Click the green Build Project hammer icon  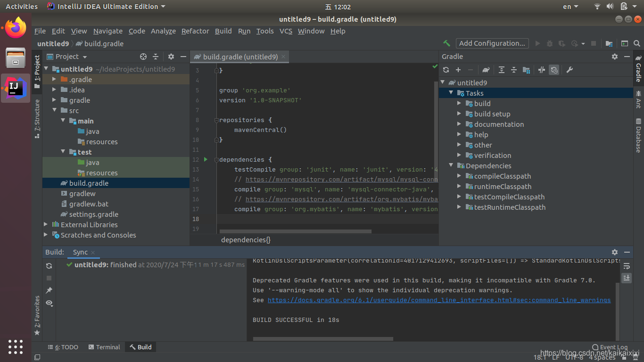[446, 43]
